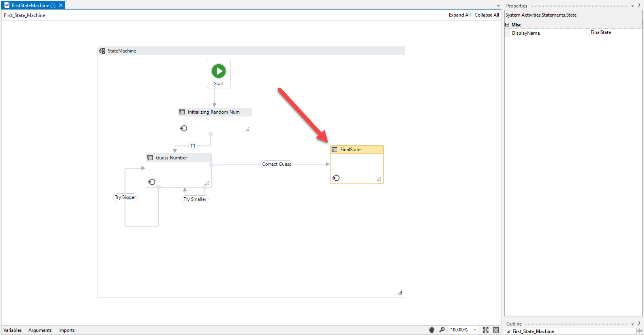Screen dimensions: 644x335
Task: Open the Variables panel
Action: (x=13, y=330)
